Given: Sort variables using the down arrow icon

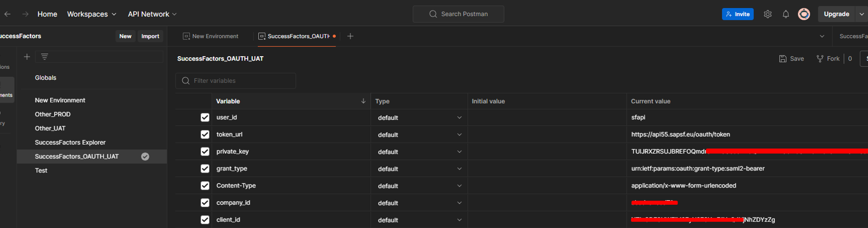Looking at the screenshot, I should point(363,101).
